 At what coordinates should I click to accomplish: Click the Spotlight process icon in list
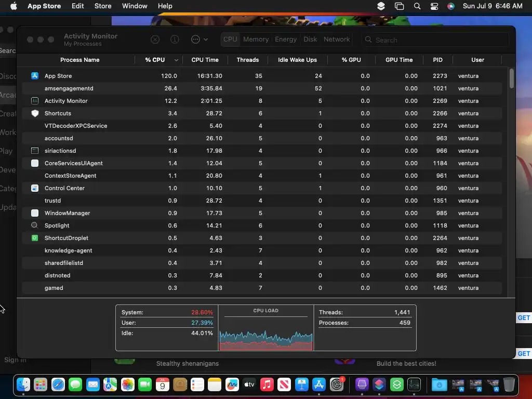pyautogui.click(x=35, y=225)
